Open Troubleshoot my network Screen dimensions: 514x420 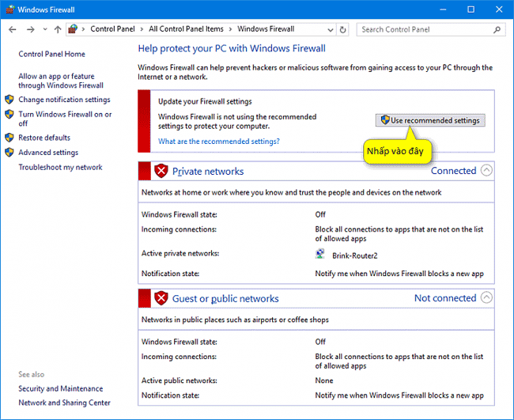point(60,167)
